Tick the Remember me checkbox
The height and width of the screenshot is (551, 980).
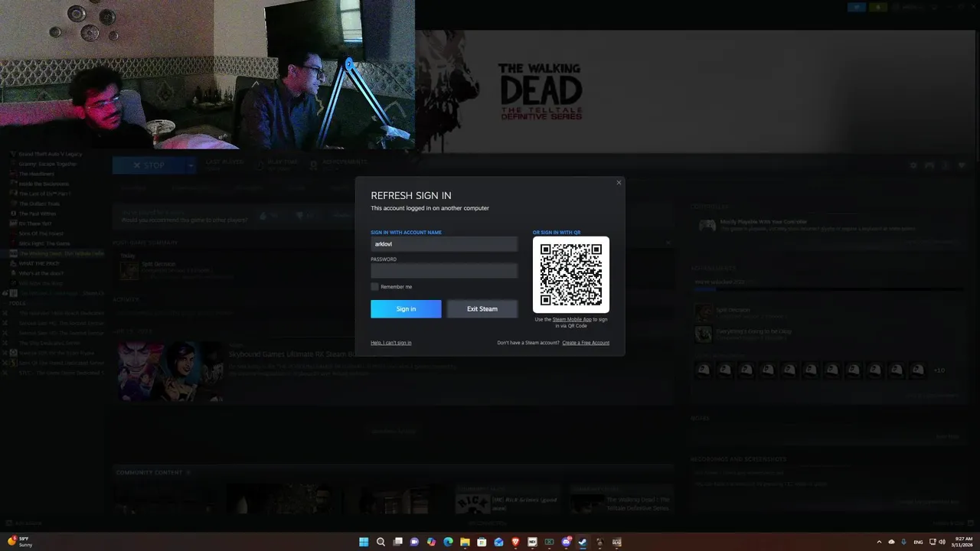[x=374, y=286]
